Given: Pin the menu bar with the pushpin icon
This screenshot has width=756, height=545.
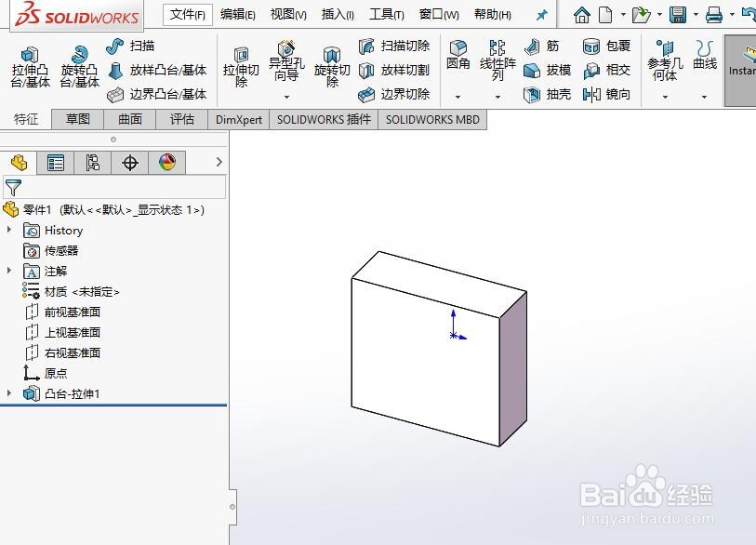Looking at the screenshot, I should coord(542,15).
